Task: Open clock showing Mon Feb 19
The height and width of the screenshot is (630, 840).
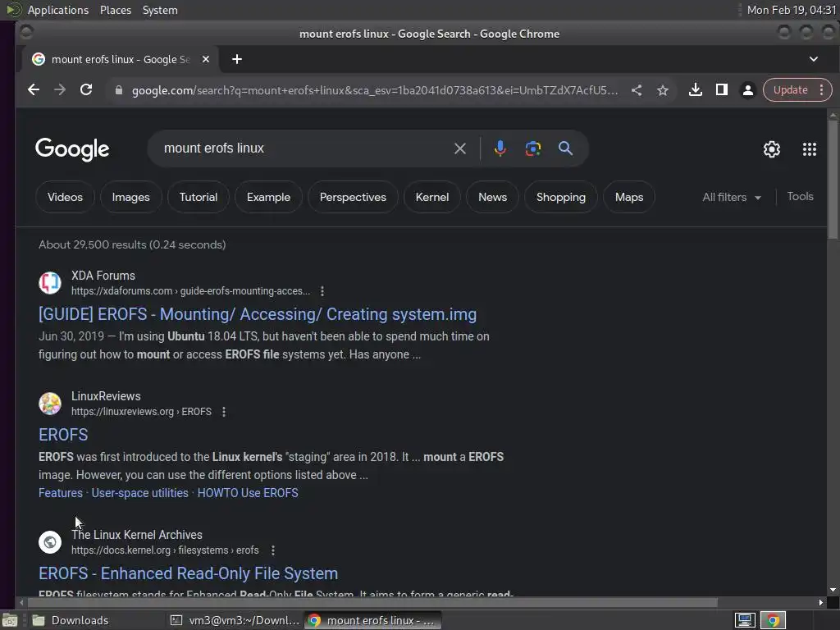Action: [x=792, y=10]
